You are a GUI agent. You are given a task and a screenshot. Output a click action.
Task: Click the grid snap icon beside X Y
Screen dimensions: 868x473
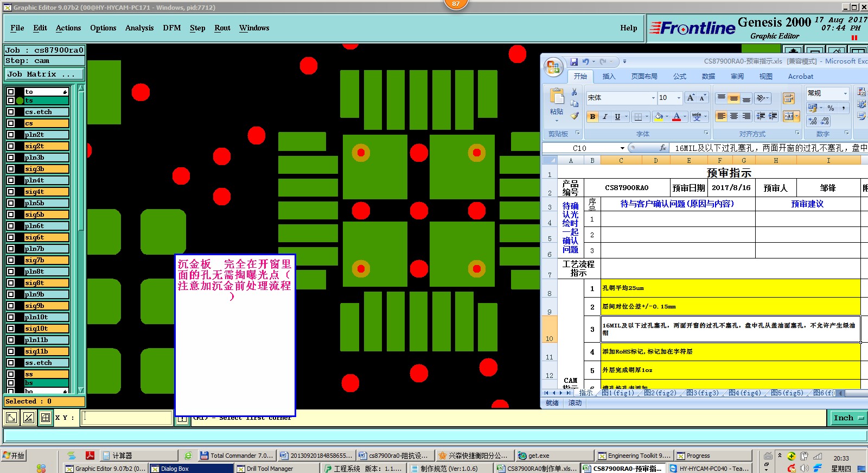pos(46,417)
